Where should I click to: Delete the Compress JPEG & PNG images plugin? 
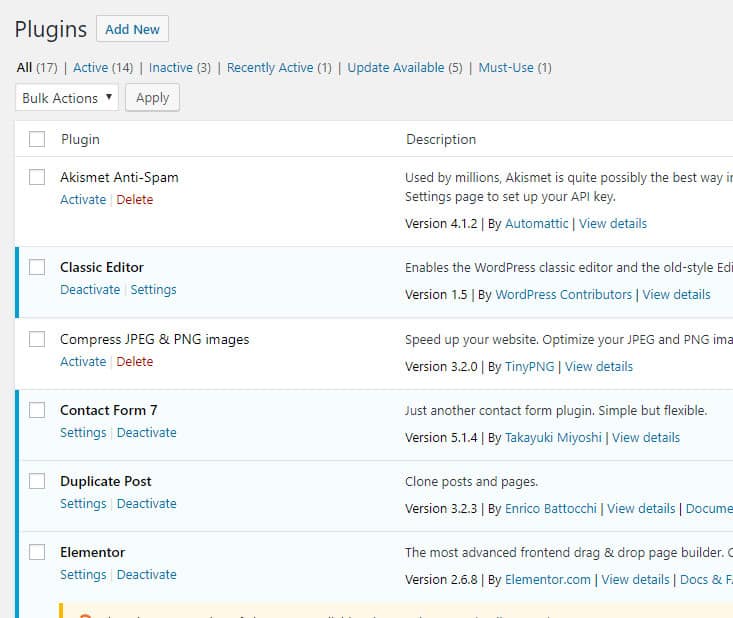(x=135, y=362)
